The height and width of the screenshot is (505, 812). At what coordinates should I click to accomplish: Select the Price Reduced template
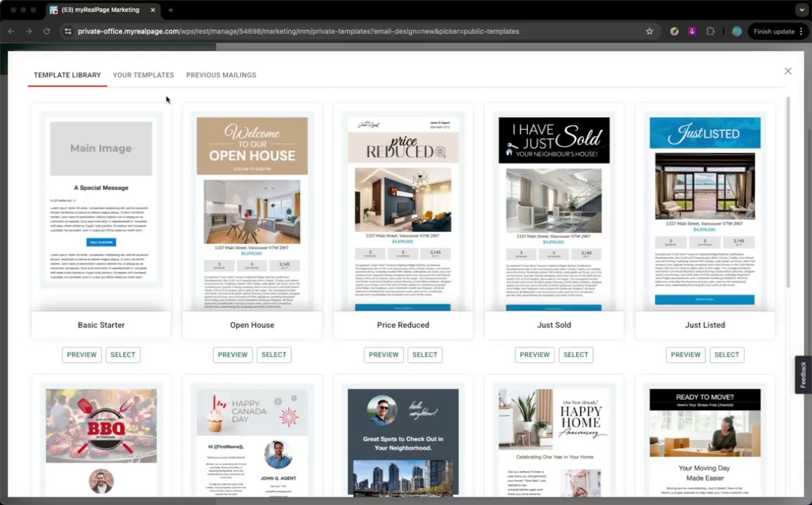(x=425, y=355)
